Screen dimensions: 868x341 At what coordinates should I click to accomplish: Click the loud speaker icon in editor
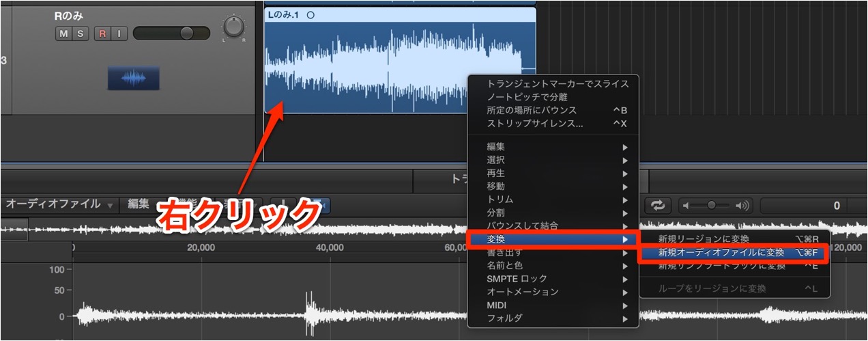[x=742, y=205]
